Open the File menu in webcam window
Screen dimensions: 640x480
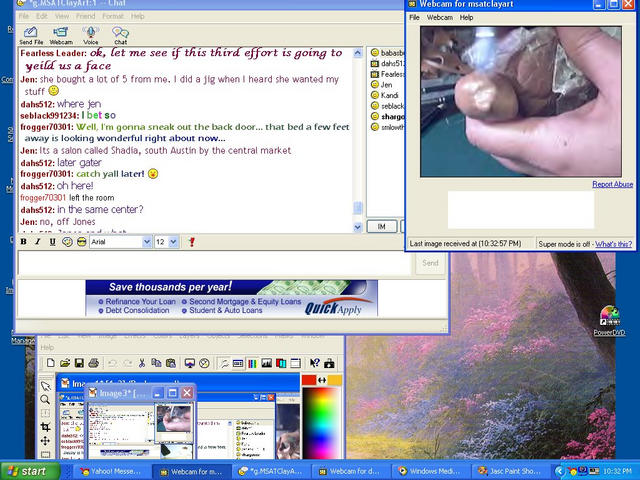pyautogui.click(x=414, y=18)
